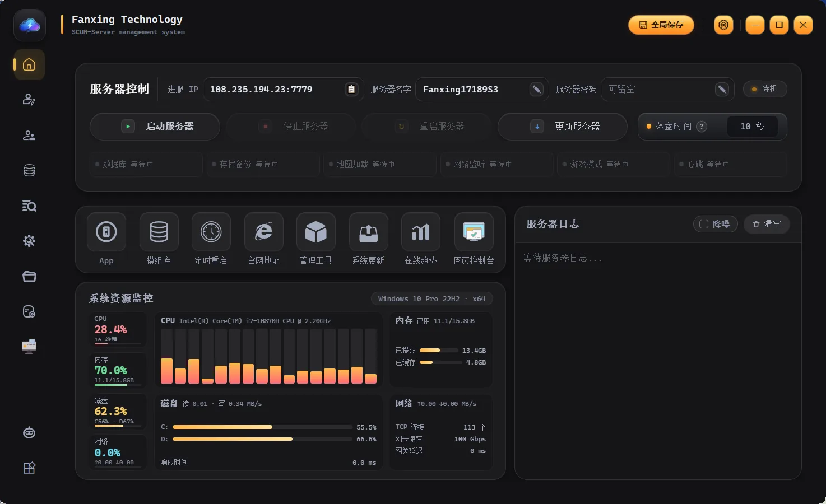
Task: Open the 网页控制台 web console tile
Action: tap(474, 232)
